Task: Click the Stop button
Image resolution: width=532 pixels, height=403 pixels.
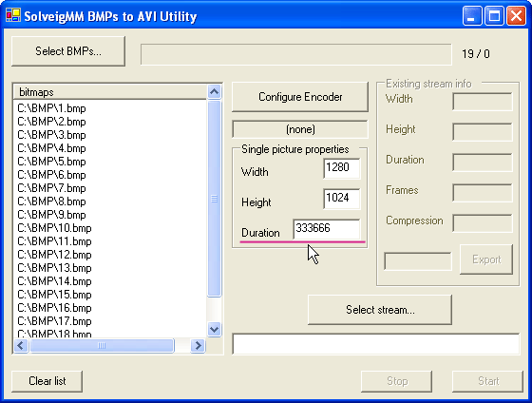Action: point(397,381)
